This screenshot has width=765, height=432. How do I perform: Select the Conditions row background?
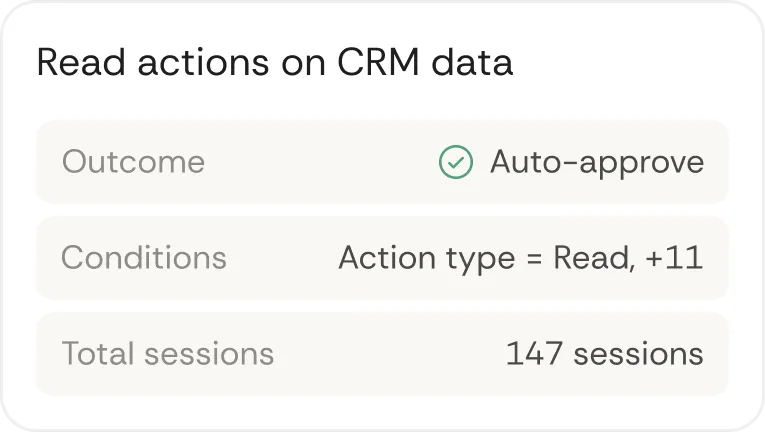[382, 258]
